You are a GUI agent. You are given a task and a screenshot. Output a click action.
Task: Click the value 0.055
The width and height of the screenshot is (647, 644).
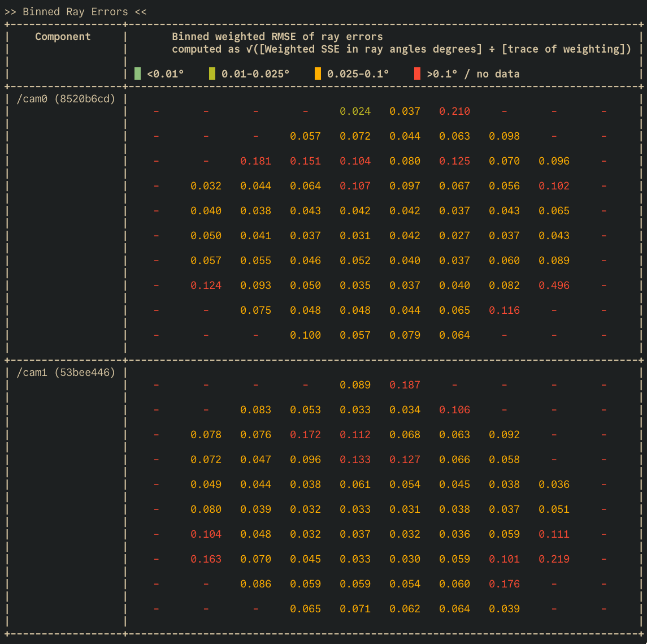(x=256, y=261)
